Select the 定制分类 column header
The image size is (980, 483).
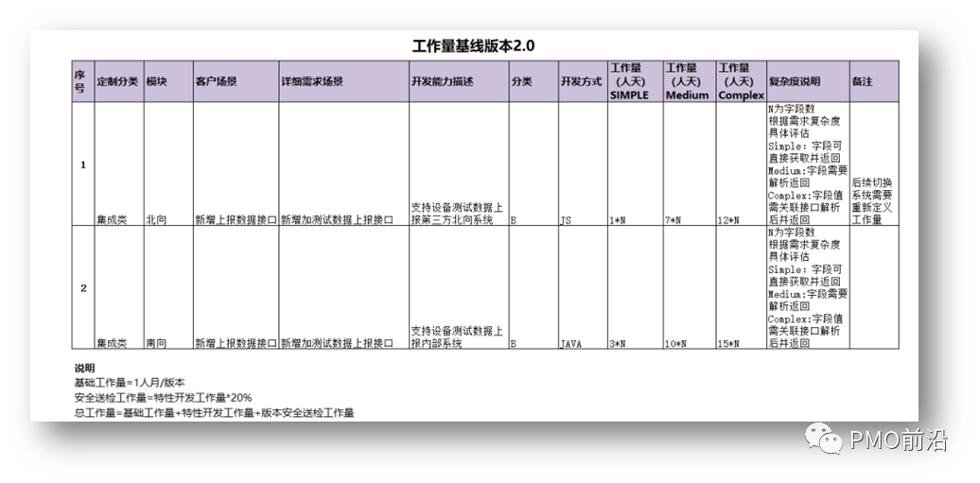pos(119,82)
